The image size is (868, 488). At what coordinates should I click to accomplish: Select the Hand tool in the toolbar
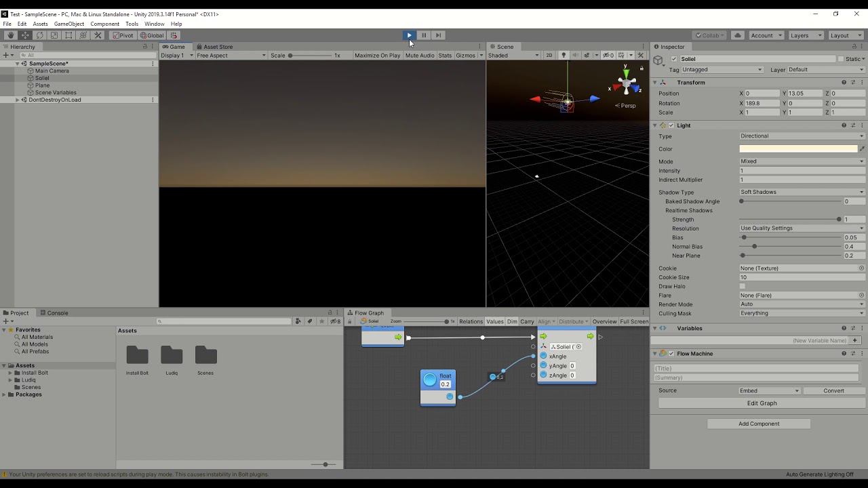pyautogui.click(x=10, y=35)
